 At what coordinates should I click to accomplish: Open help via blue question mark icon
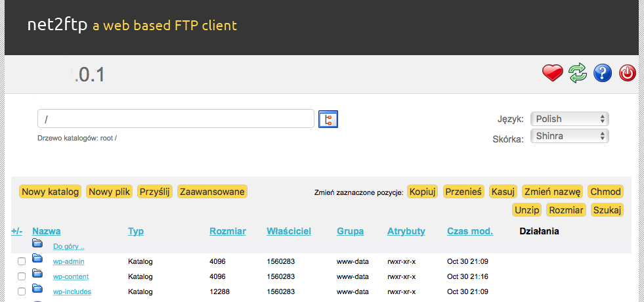click(x=603, y=74)
